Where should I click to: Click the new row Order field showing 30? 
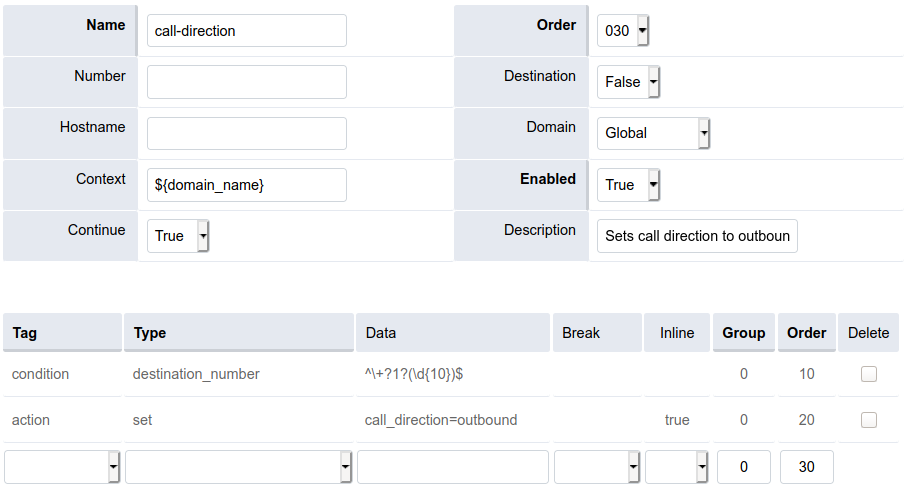tap(806, 467)
